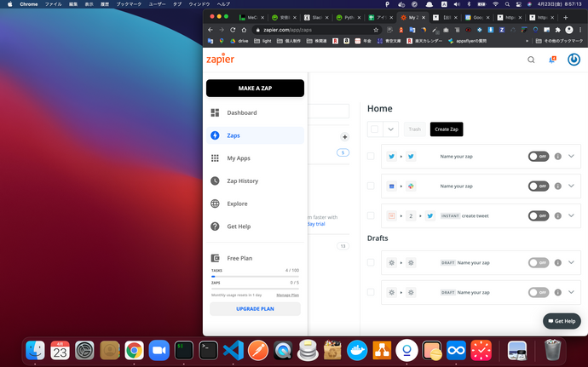This screenshot has height=367, width=588.
Task: Open Docker from the dock
Action: click(357, 351)
